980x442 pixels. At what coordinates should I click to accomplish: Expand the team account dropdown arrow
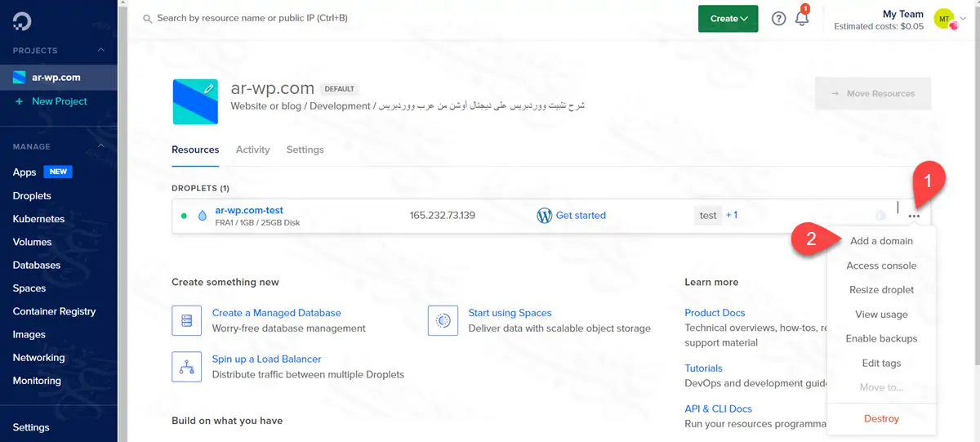tap(962, 19)
